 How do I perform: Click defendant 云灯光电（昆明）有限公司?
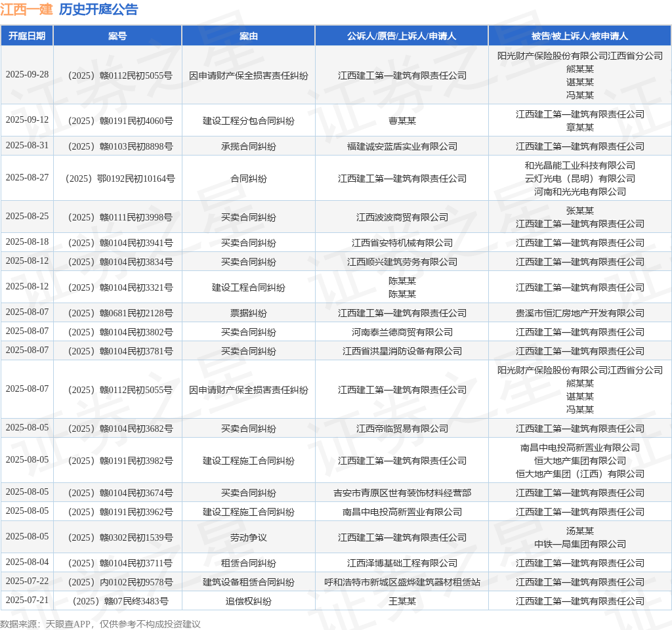click(x=580, y=178)
